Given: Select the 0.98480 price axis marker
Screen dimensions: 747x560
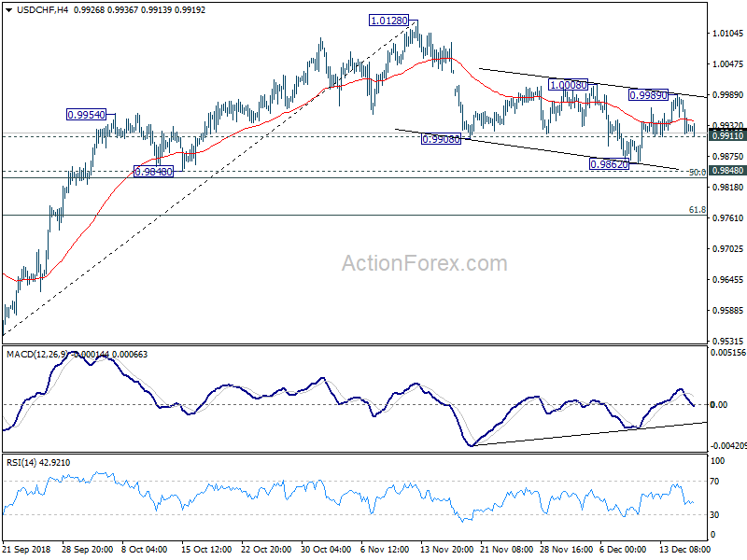Looking at the screenshot, I should (x=727, y=171).
